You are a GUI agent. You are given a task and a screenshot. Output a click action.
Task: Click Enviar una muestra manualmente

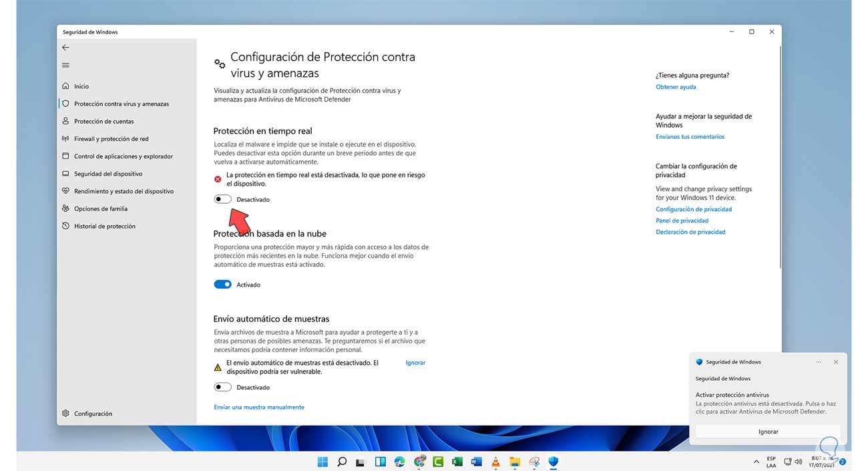click(259, 407)
